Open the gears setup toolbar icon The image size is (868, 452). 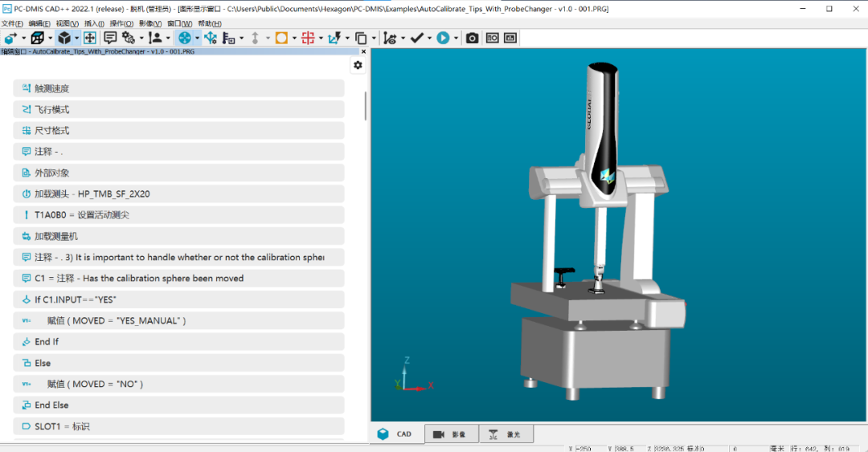(129, 38)
